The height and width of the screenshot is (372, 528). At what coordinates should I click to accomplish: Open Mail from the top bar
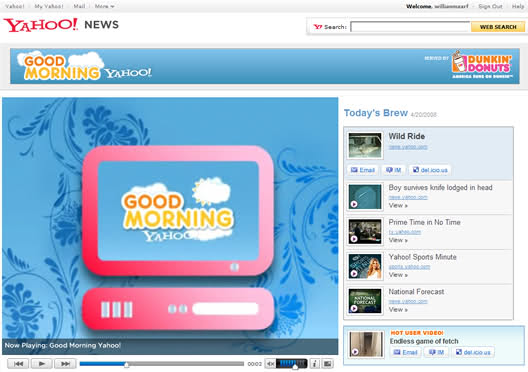[x=79, y=6]
